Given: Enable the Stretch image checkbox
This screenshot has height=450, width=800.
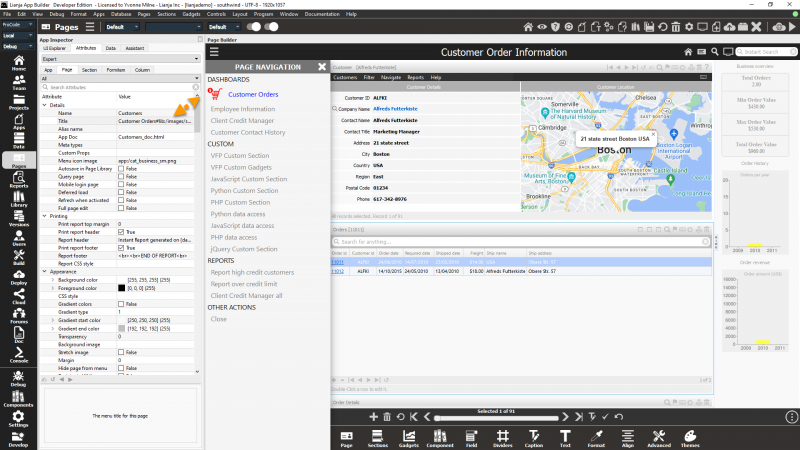Looking at the screenshot, I should coord(121,353).
